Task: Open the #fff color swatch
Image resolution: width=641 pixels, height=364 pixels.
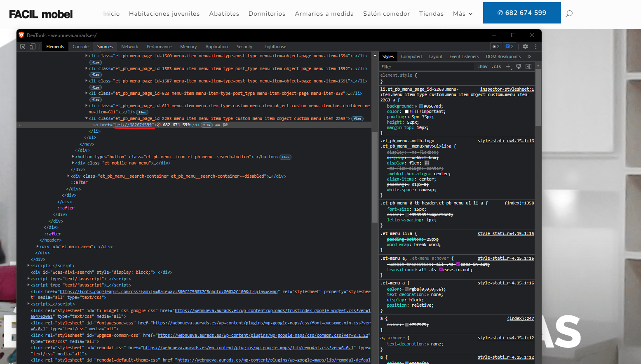Action: point(407,112)
